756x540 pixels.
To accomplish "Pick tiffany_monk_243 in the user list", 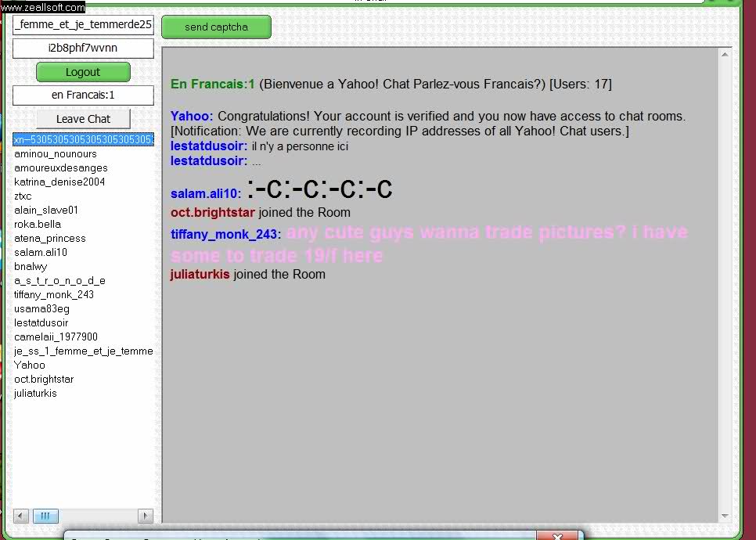I will (x=54, y=294).
